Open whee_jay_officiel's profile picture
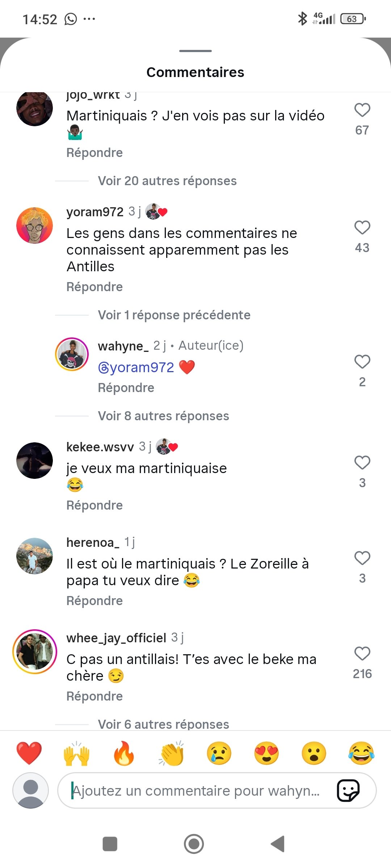The width and height of the screenshot is (391, 868). tap(35, 651)
